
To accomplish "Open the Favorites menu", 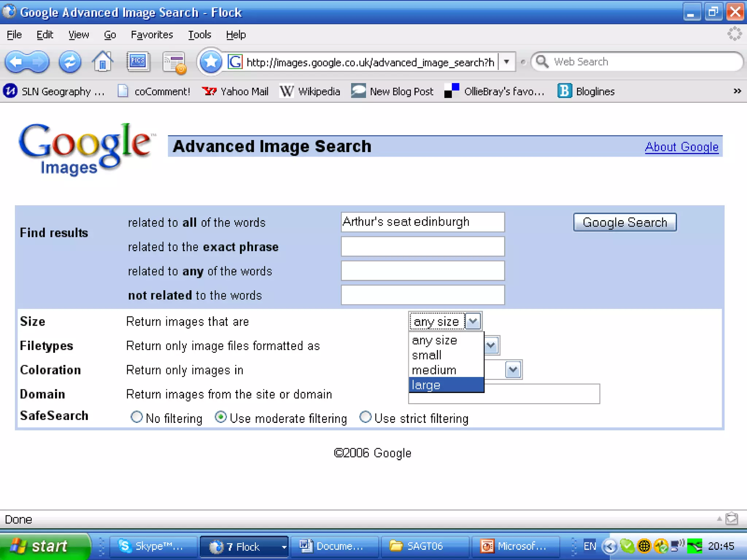I will 152,35.
